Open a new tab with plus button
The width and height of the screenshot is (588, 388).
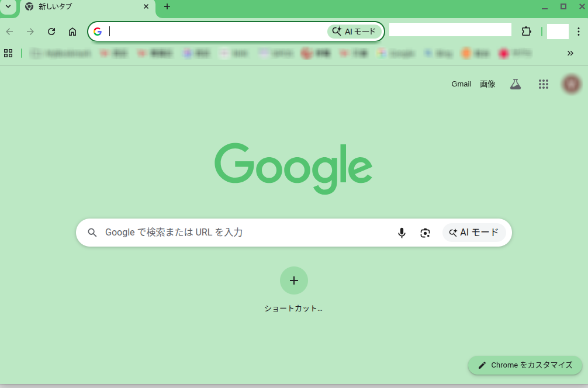point(167,6)
